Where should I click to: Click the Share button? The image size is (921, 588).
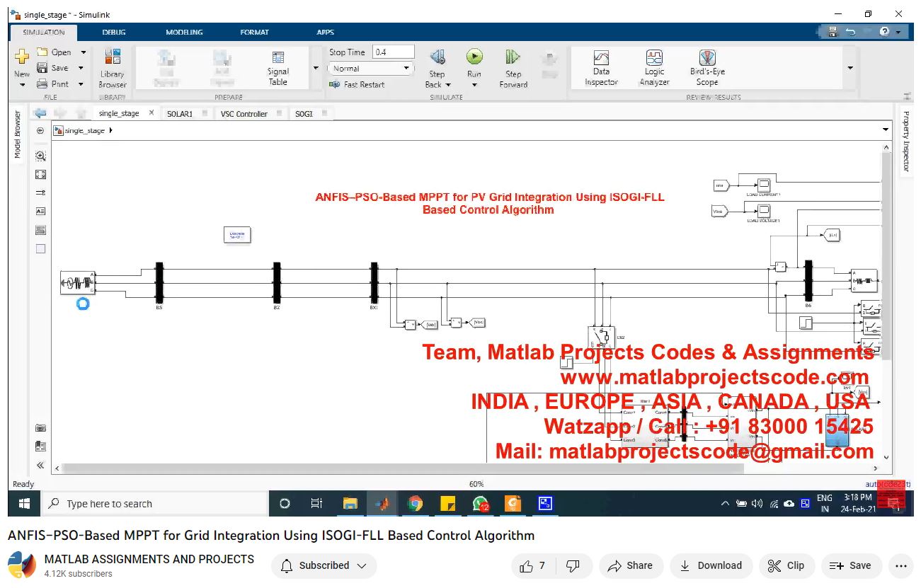pos(630,565)
